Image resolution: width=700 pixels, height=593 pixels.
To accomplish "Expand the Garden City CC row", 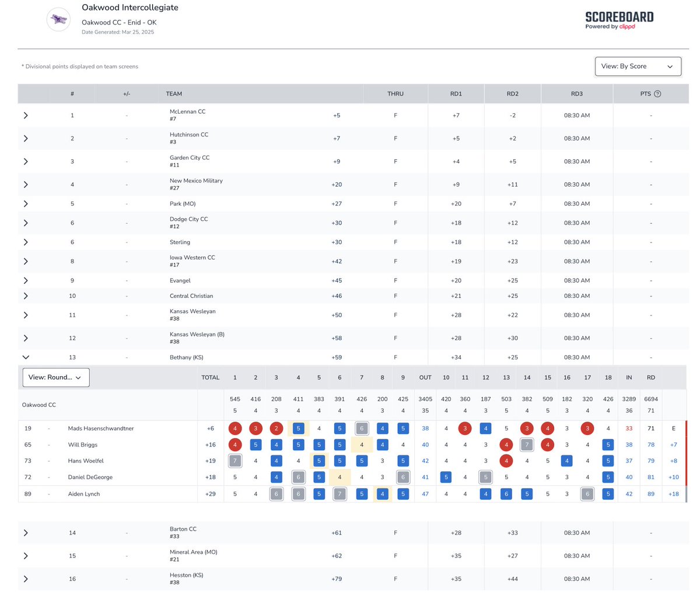I will point(26,162).
